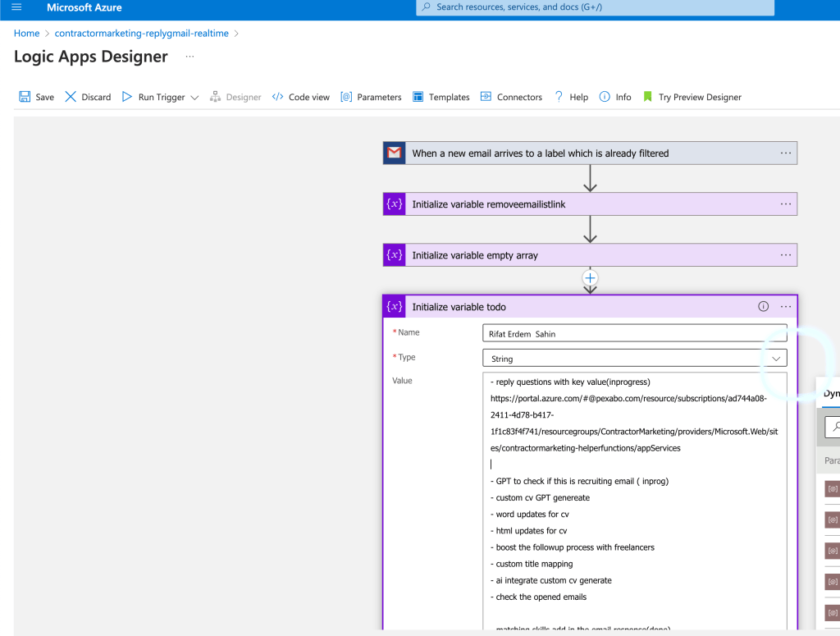
Task: Open the Type dropdown showing String
Action: (635, 359)
